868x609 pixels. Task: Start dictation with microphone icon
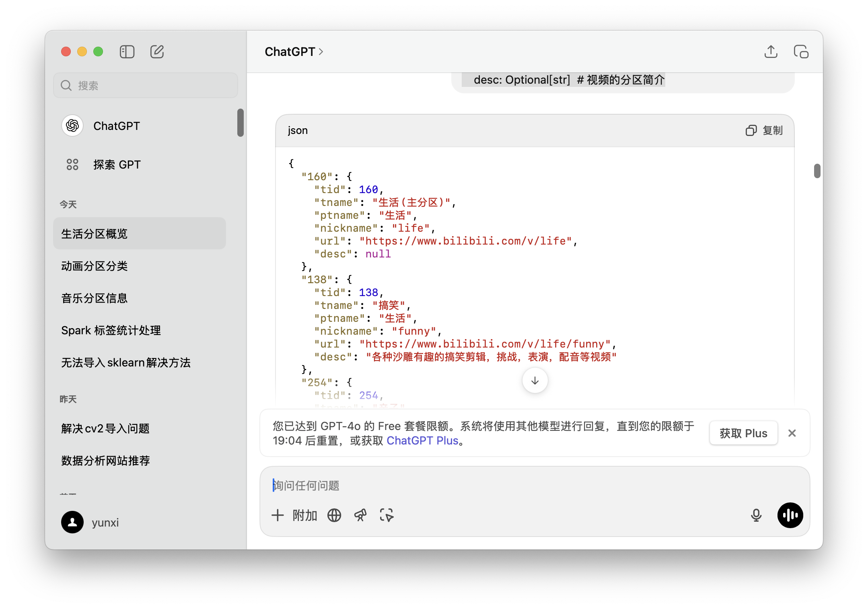pos(756,515)
